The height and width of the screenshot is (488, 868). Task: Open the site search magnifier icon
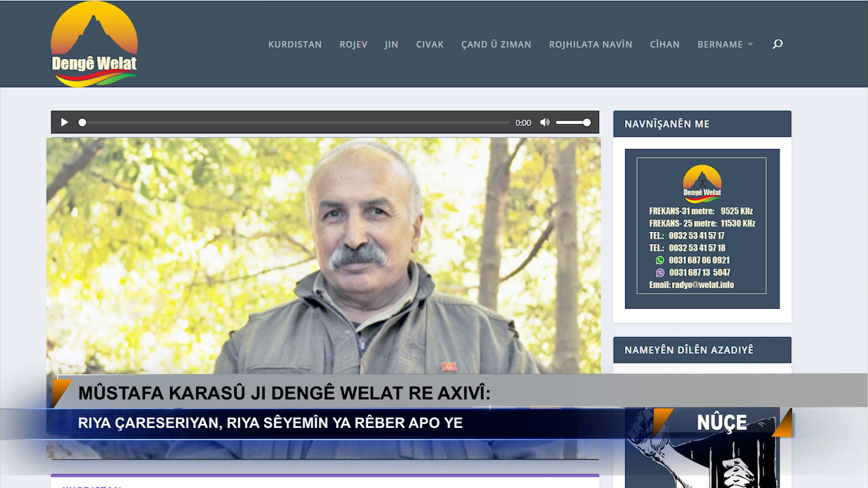coord(777,44)
